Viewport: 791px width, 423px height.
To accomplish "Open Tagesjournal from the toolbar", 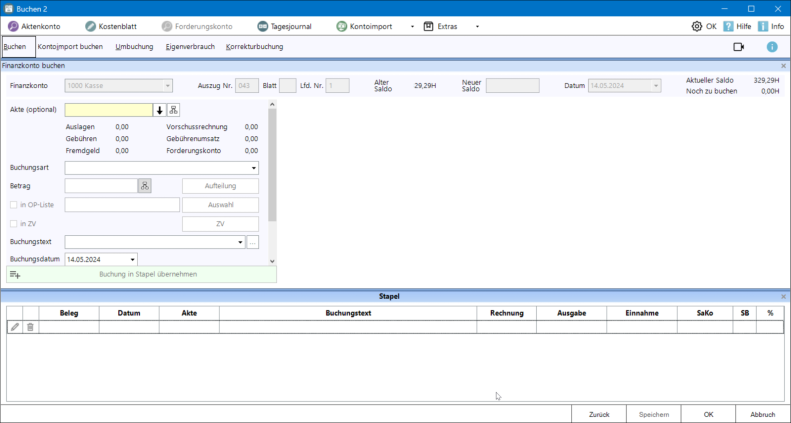I will (x=263, y=26).
